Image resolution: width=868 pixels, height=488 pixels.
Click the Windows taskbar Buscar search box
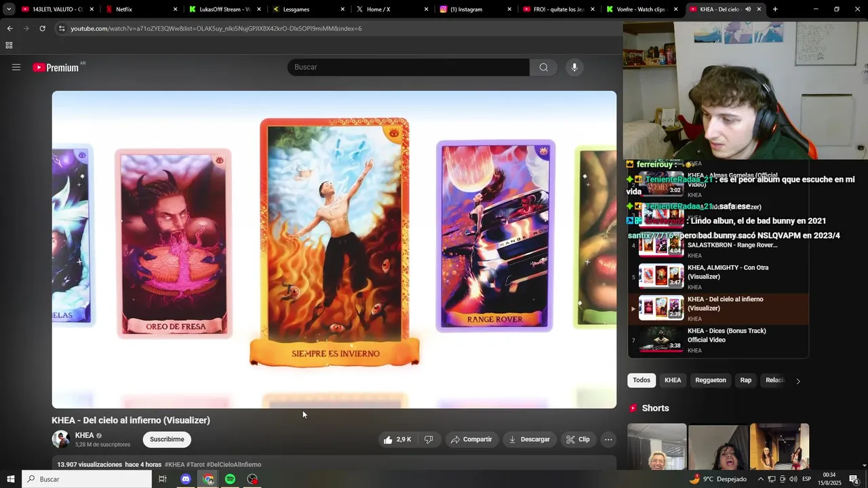[x=87, y=479]
